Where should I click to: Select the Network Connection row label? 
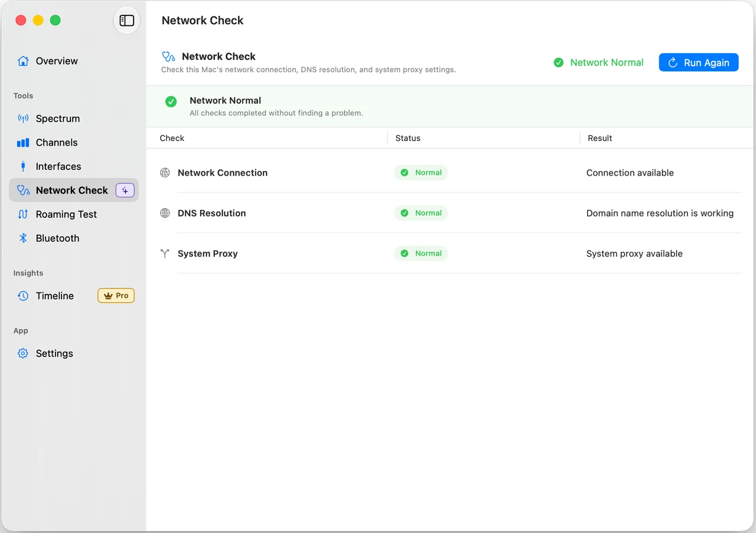(223, 173)
